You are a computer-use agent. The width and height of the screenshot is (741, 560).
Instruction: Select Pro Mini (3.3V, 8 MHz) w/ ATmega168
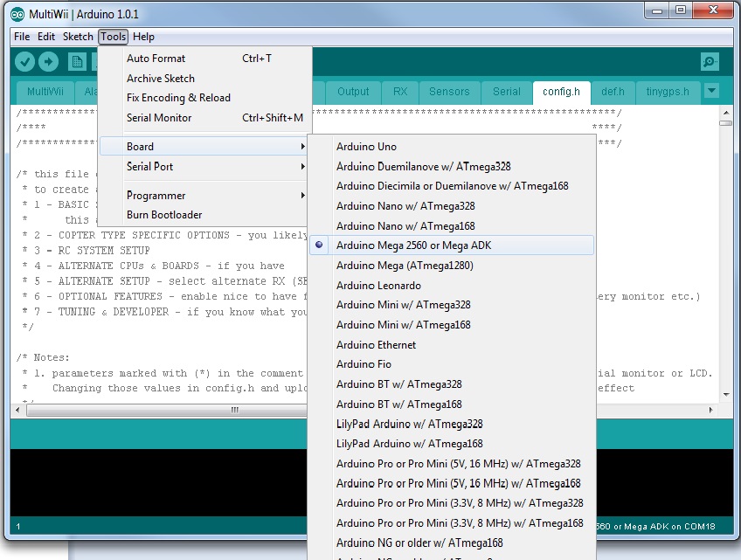[452, 523]
